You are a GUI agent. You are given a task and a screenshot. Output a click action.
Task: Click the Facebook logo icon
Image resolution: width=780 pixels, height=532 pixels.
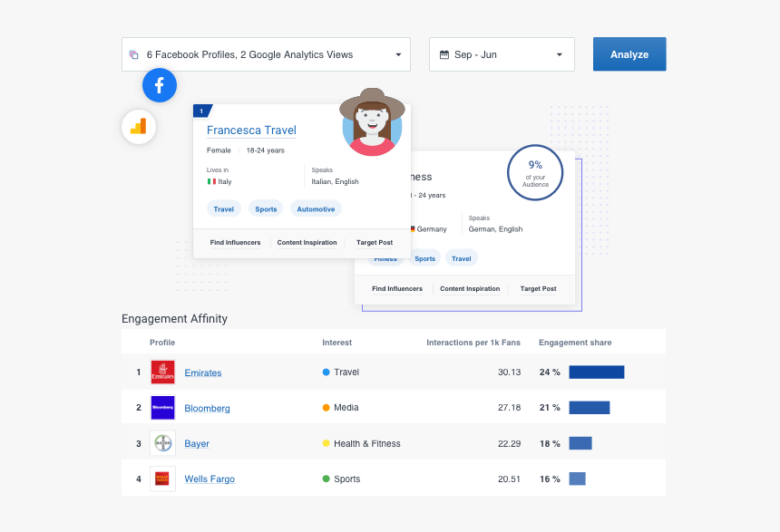(x=160, y=85)
